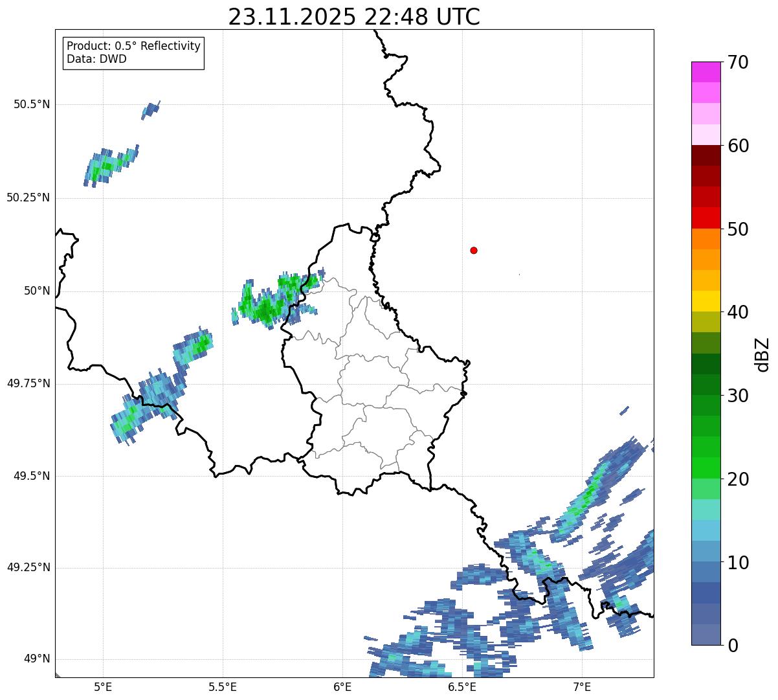Click the 49.25°N latitude label
The width and height of the screenshot is (778, 700).
(28, 568)
